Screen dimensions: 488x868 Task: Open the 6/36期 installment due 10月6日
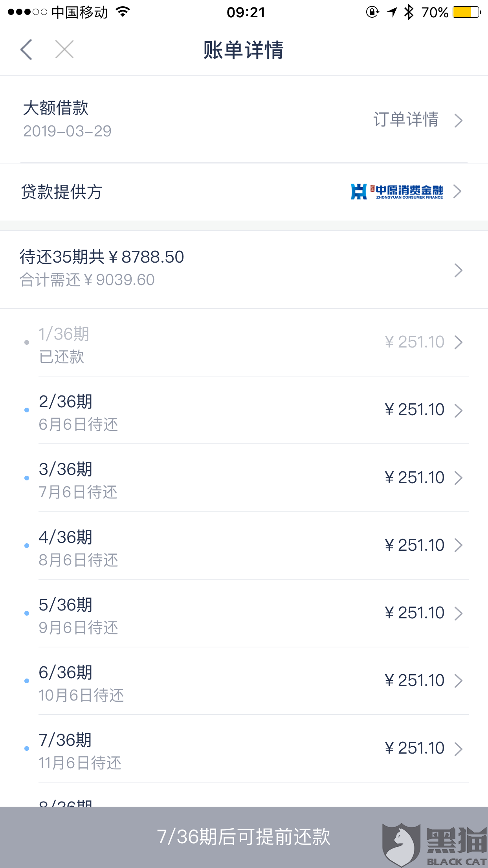click(244, 681)
